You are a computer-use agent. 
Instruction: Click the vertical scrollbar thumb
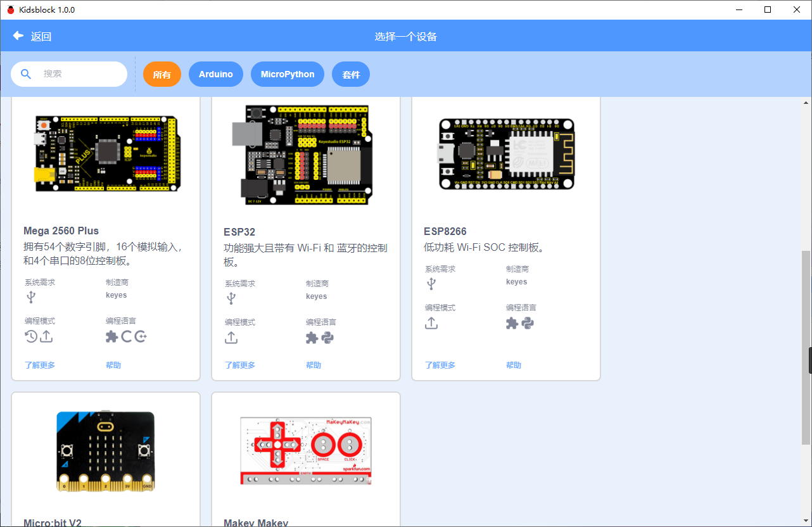(806, 347)
